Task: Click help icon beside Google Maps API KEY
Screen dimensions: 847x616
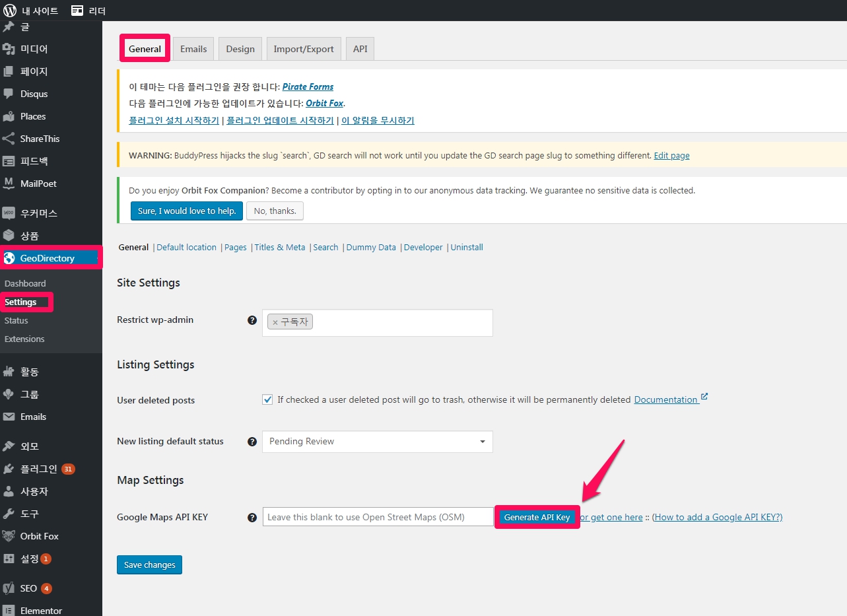Action: [x=252, y=518]
